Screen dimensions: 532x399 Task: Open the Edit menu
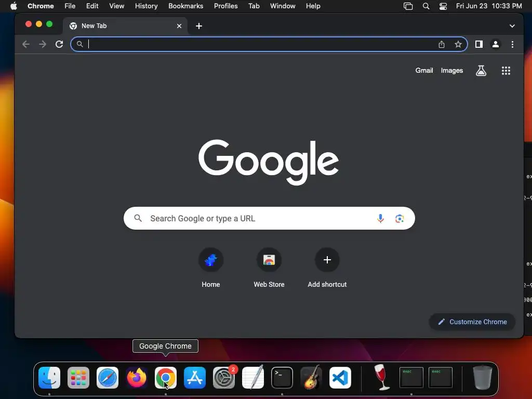92,6
